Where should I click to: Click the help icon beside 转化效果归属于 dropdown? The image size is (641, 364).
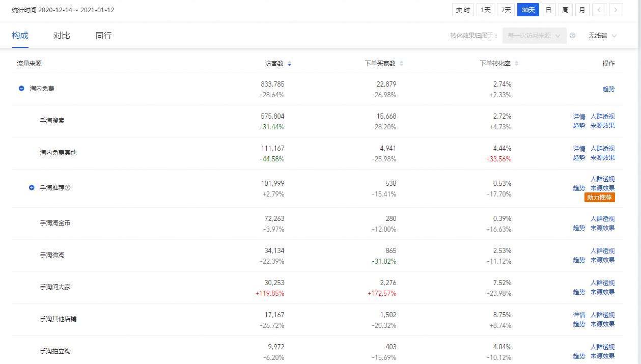click(573, 36)
